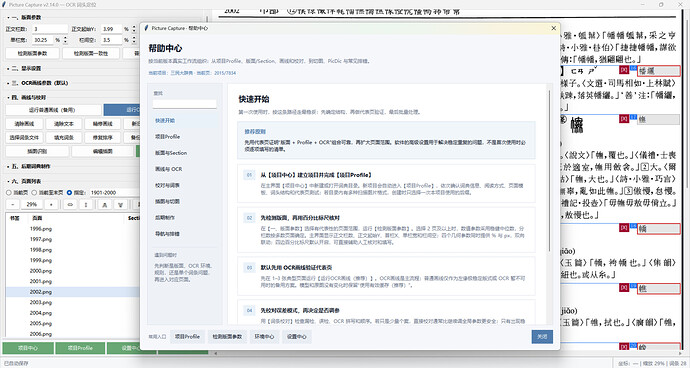
Task: Click the 单栏宽 value stepper arrows
Action: [x=66, y=40]
